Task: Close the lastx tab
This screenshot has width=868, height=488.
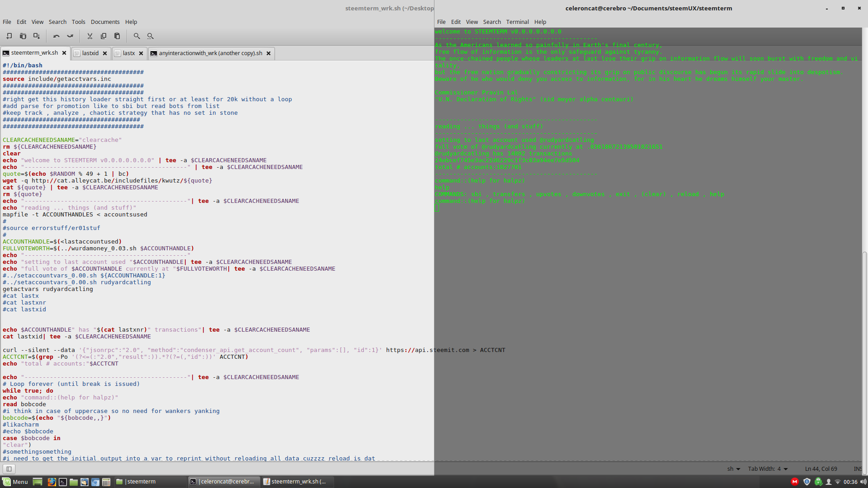Action: (x=141, y=53)
